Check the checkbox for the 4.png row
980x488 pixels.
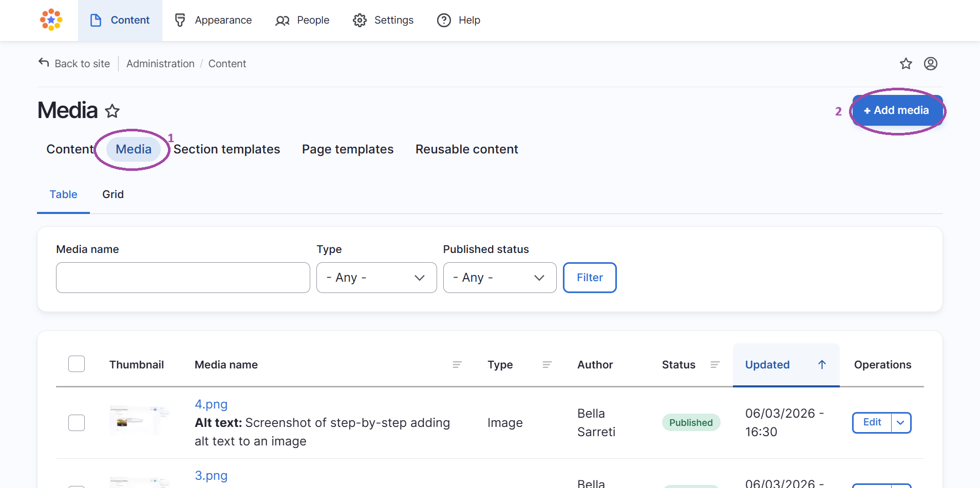pyautogui.click(x=76, y=422)
